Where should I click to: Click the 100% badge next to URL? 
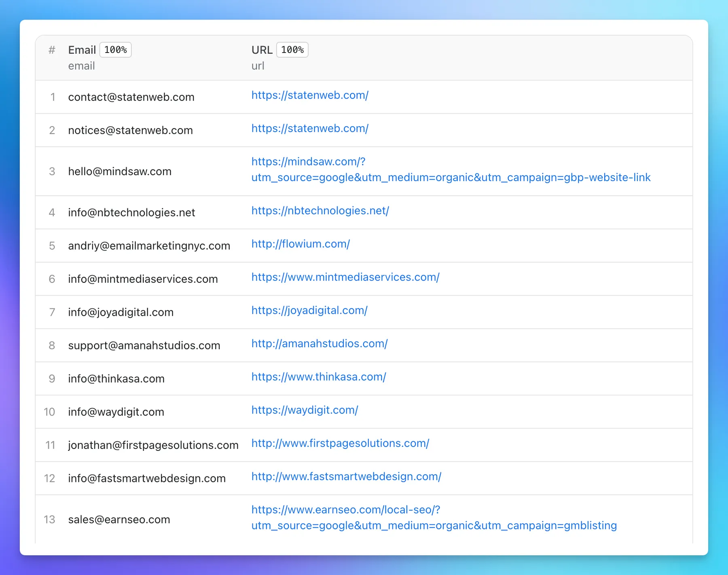(292, 50)
